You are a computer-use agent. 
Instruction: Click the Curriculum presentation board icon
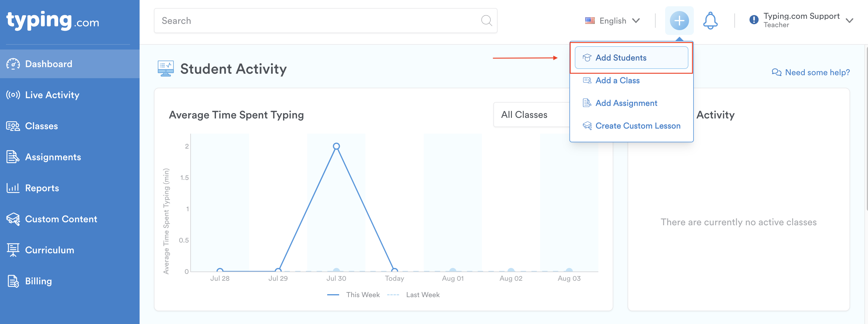coord(13,250)
